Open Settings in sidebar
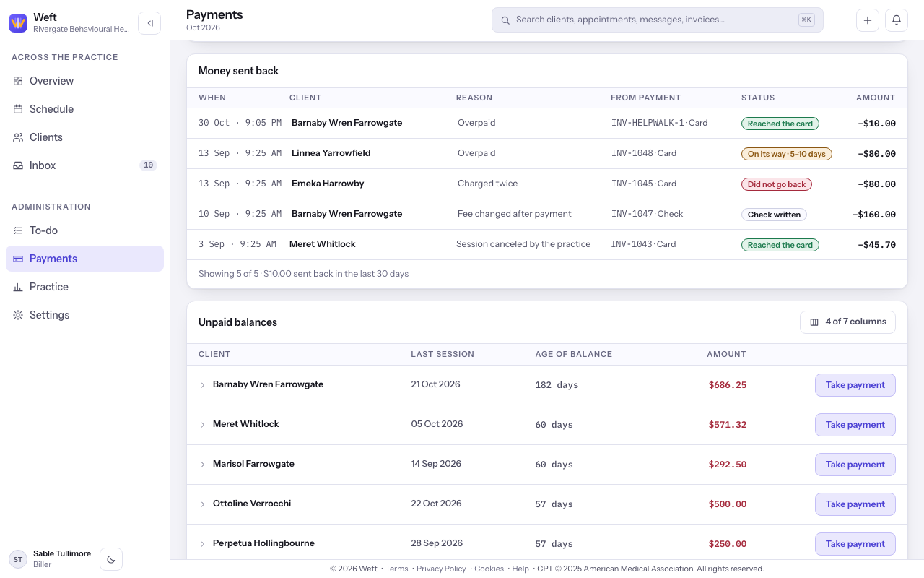924x578 pixels. 84,315
